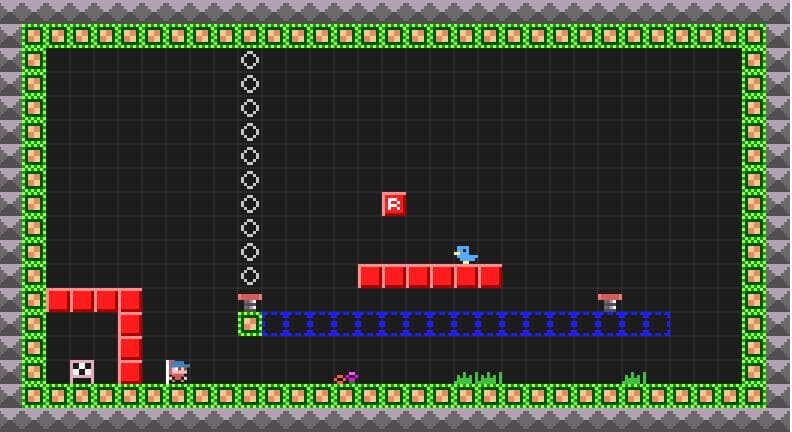Click the wide grass patch under red platform
The width and height of the screenshot is (792, 432).
pyautogui.click(x=478, y=377)
